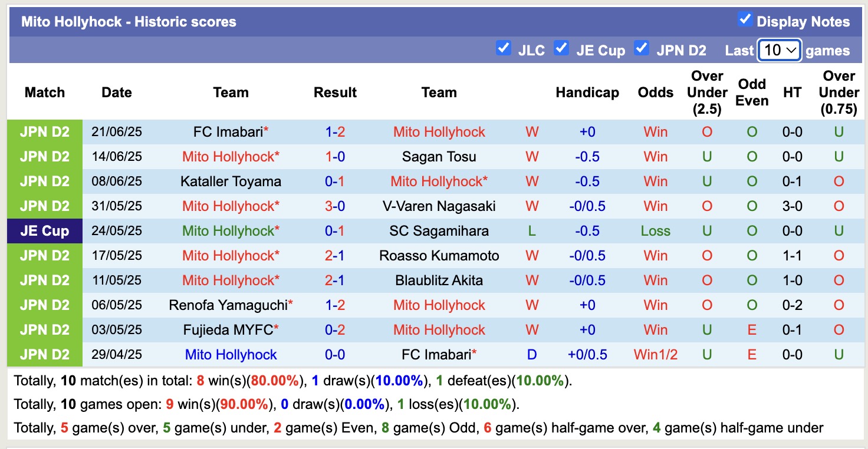Select the Blaublitz Akita team name
Image resolution: width=868 pixels, height=449 pixels.
tap(439, 280)
